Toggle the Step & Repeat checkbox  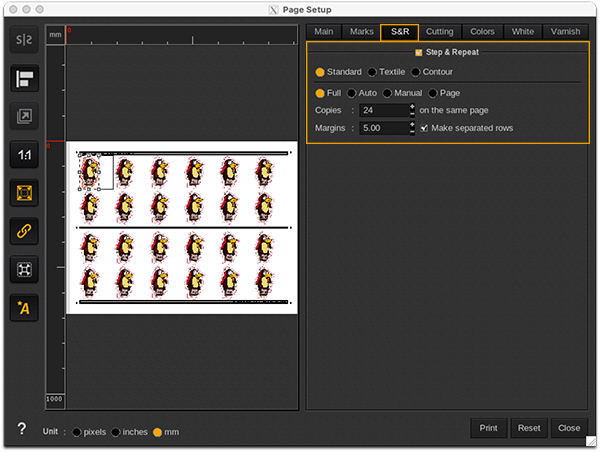(x=419, y=52)
